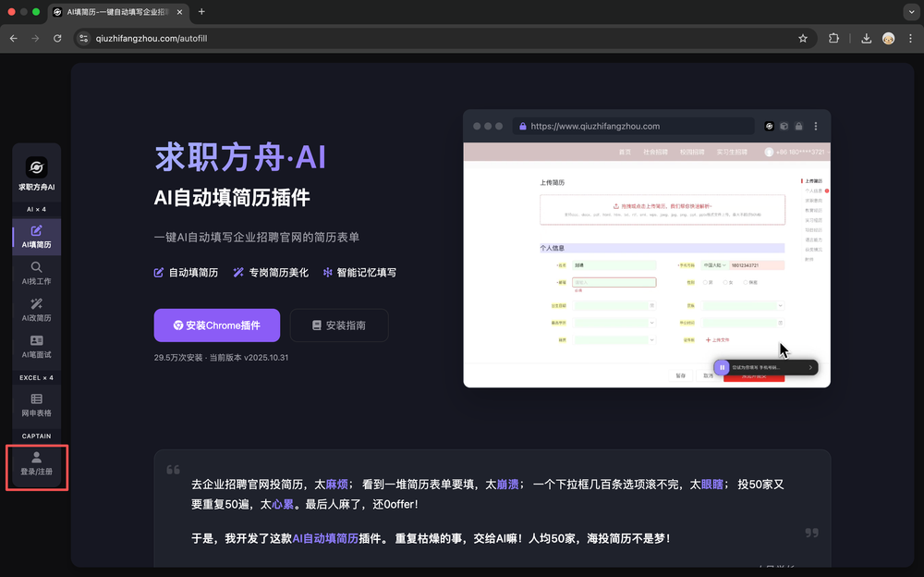Bookmark this page with the star icon
This screenshot has width=924, height=577.
pyautogui.click(x=803, y=39)
